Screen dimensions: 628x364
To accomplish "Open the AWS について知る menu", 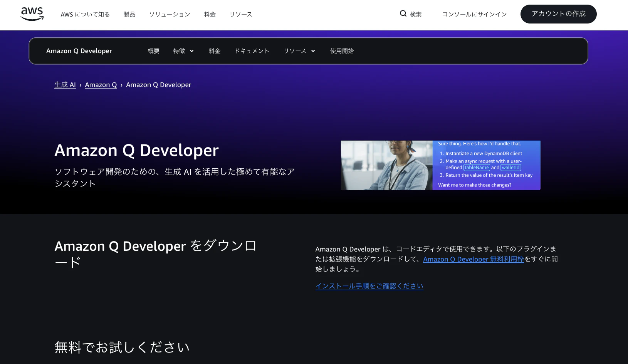I will pyautogui.click(x=85, y=14).
